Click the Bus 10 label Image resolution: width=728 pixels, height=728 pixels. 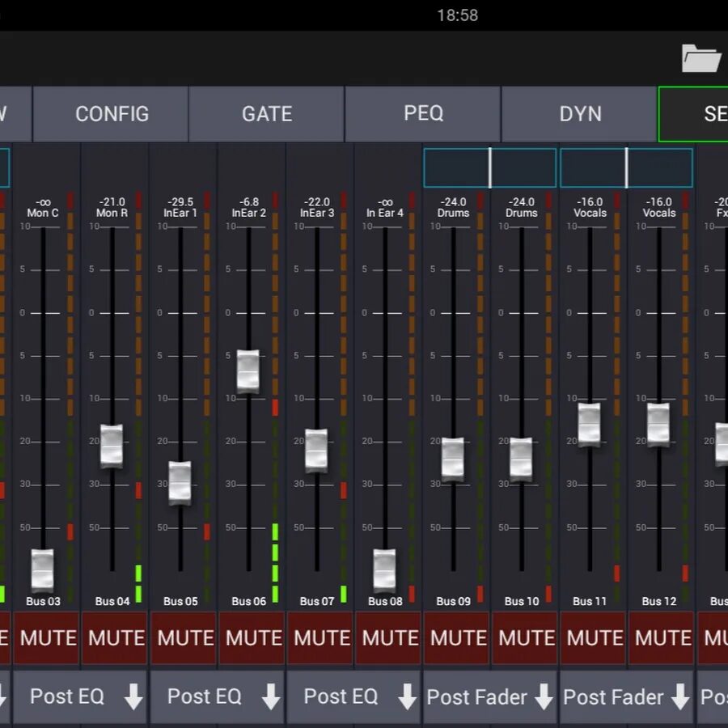click(522, 601)
